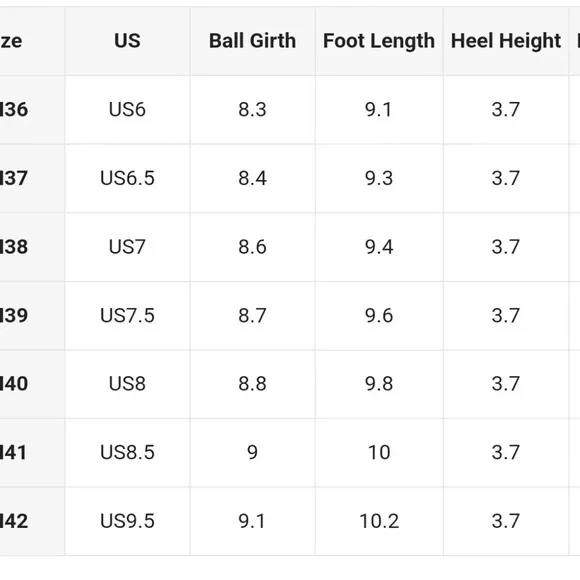The width and height of the screenshot is (580, 580).
Task: Click the size 36 row header
Action: pos(32,110)
